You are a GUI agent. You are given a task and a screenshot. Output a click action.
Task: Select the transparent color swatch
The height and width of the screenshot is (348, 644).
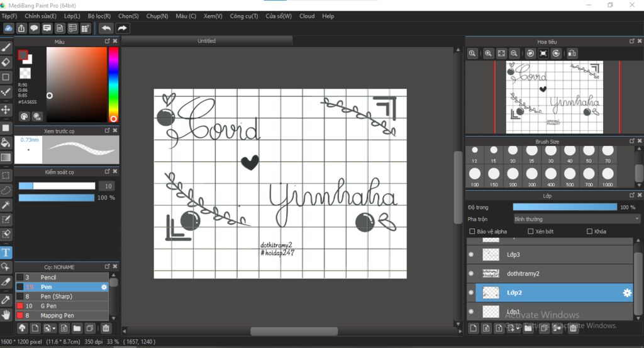(25, 73)
